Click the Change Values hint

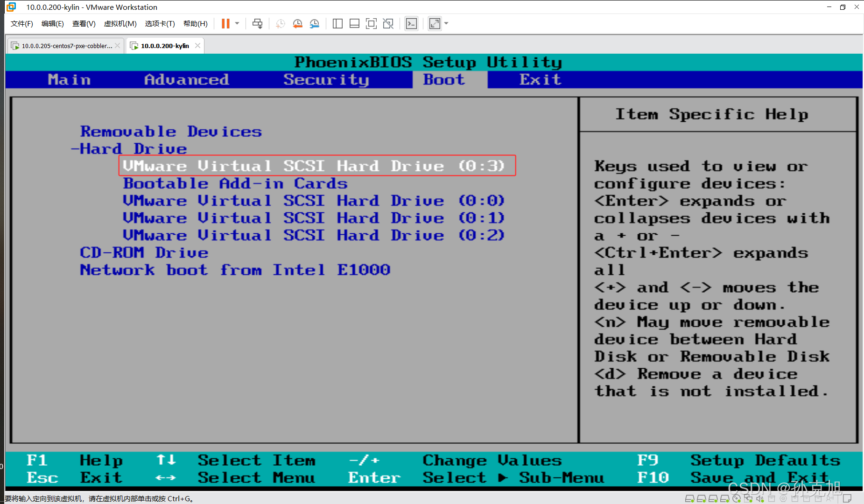tap(492, 460)
